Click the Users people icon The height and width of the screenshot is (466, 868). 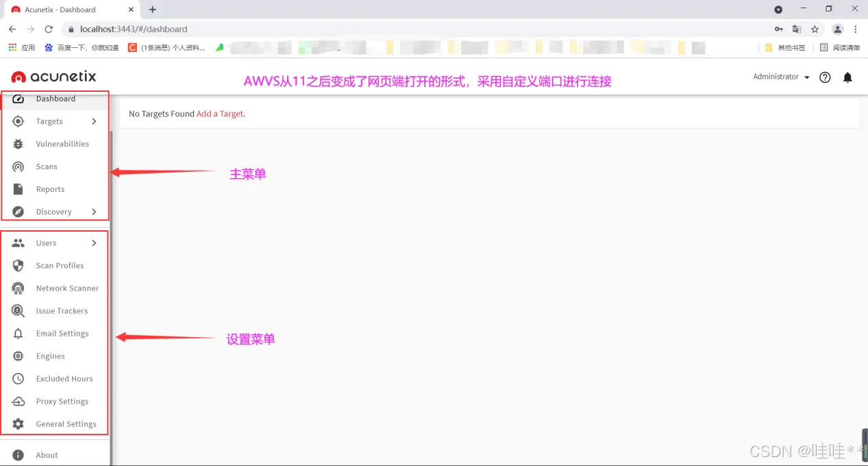click(x=18, y=243)
